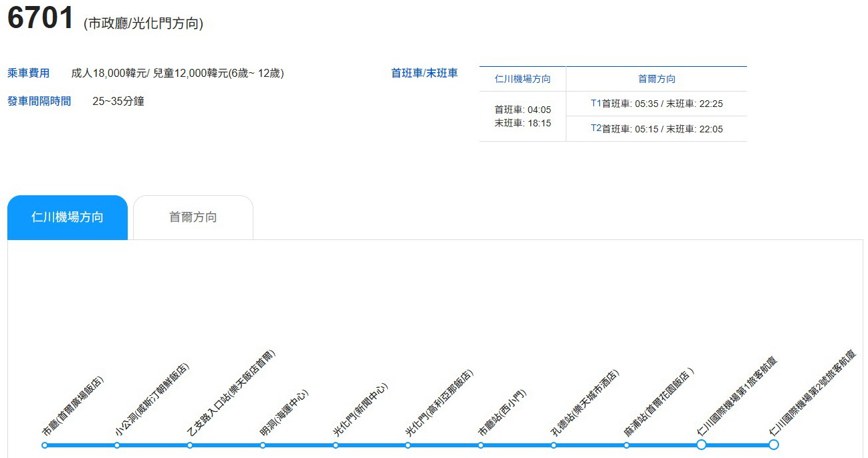Click the 明洞(海運中心) station dot
This screenshot has height=458, width=868.
pos(263,445)
